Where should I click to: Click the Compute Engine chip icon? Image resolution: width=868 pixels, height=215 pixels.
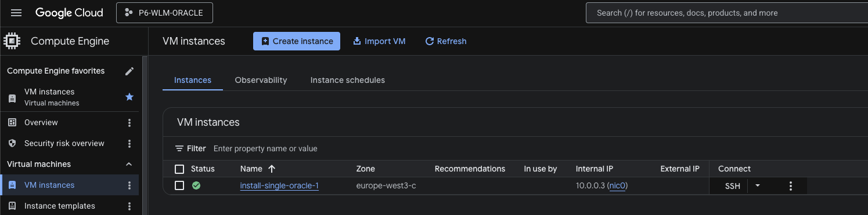click(12, 41)
